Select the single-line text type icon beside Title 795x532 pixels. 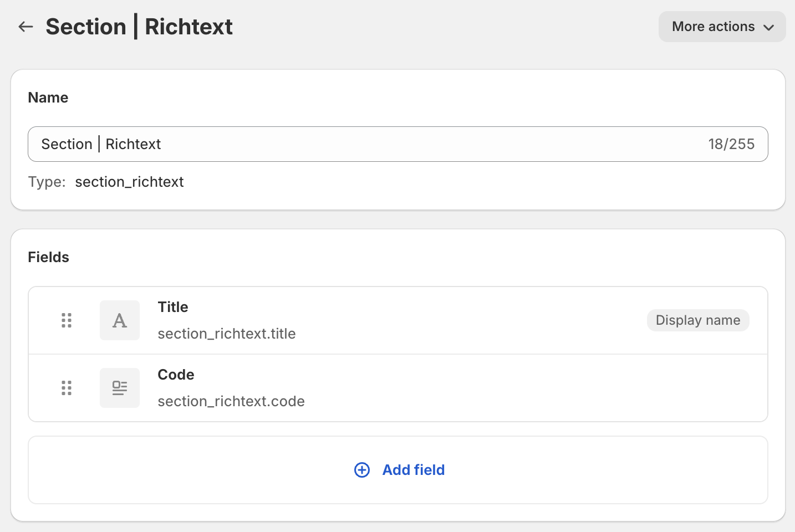[120, 320]
